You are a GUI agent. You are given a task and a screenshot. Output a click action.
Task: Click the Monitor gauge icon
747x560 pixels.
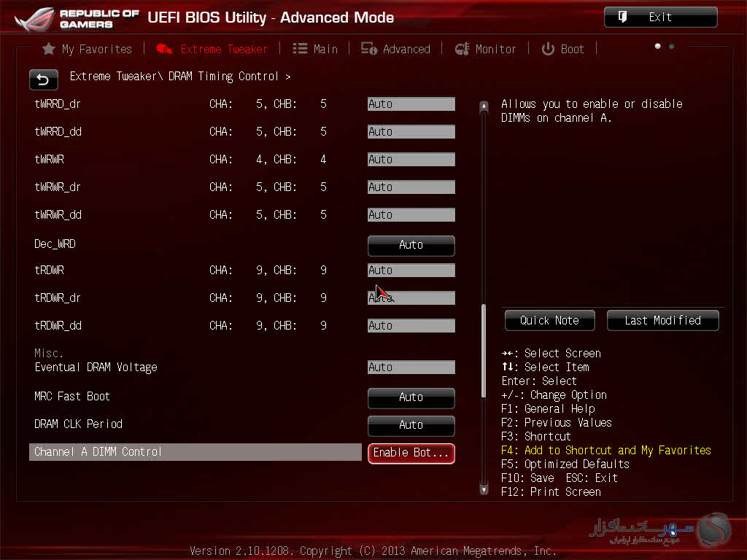point(462,49)
